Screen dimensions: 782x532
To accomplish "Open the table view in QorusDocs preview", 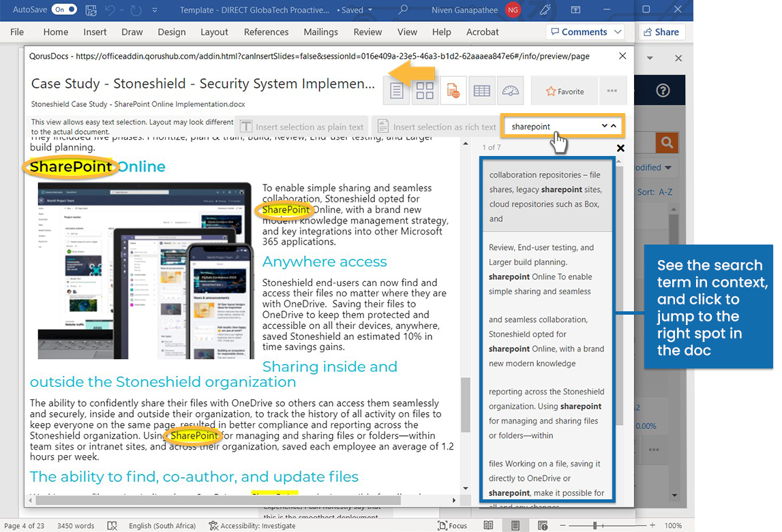I will 481,90.
